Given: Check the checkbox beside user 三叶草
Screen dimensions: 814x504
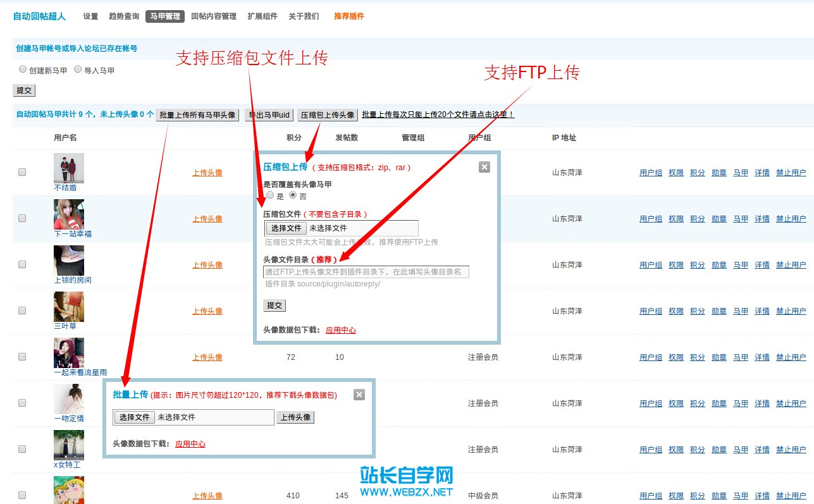Looking at the screenshot, I should (22, 310).
